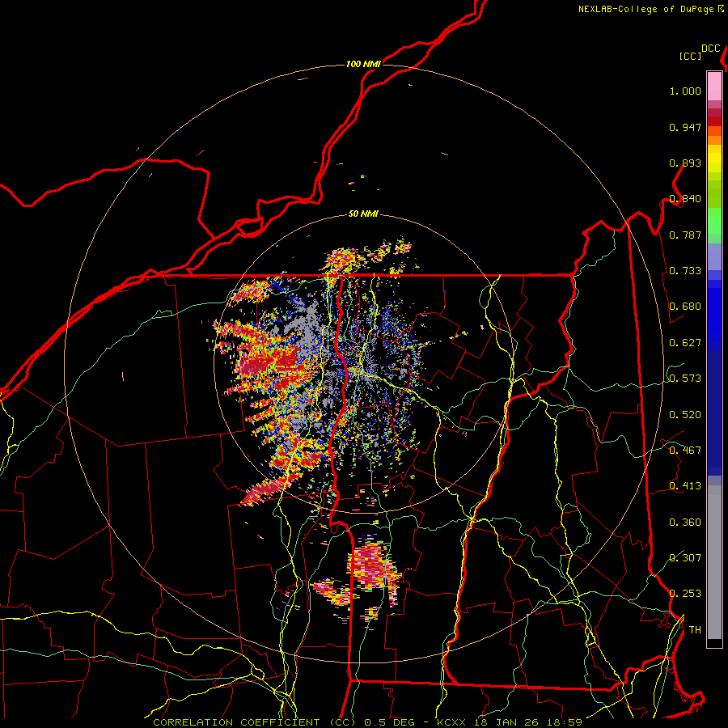Select the 0.733 color scale value
The width and height of the screenshot is (728, 728).
685,271
